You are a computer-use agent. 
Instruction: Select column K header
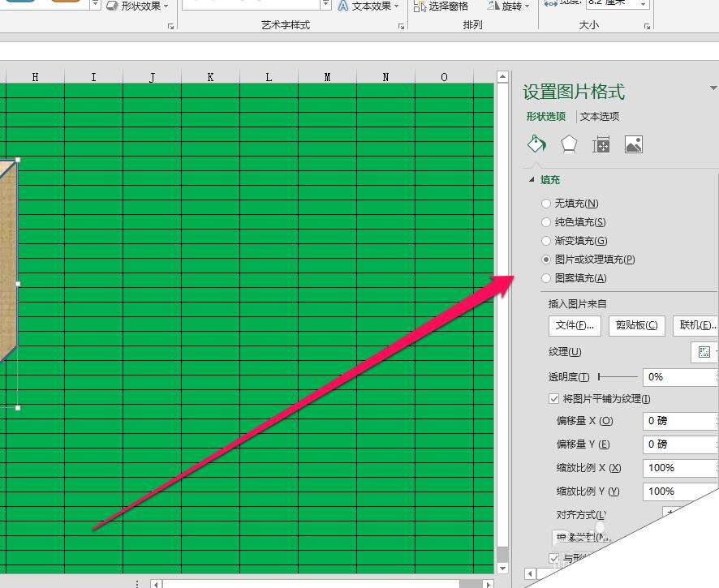point(210,77)
